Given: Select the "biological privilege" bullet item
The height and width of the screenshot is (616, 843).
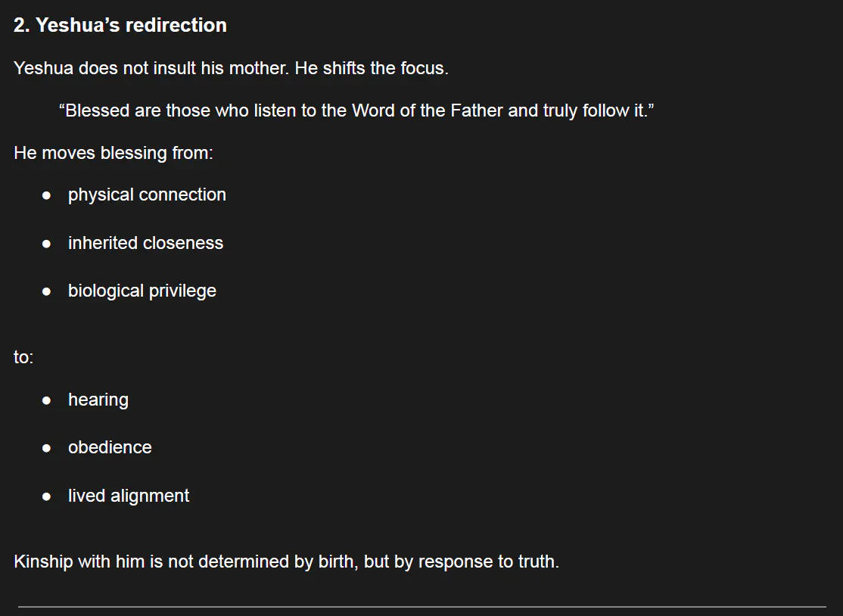Looking at the screenshot, I should pos(142,291).
